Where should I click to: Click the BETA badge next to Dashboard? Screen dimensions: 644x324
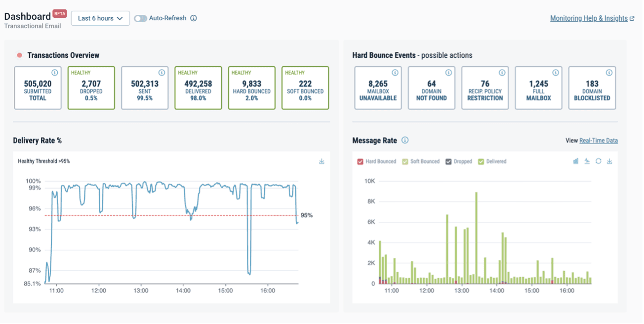60,14
